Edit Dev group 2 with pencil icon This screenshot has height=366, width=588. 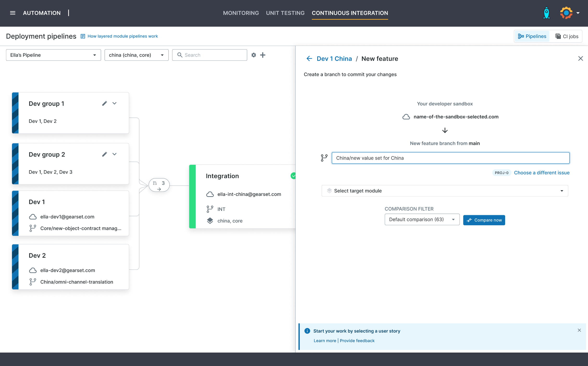[104, 154]
